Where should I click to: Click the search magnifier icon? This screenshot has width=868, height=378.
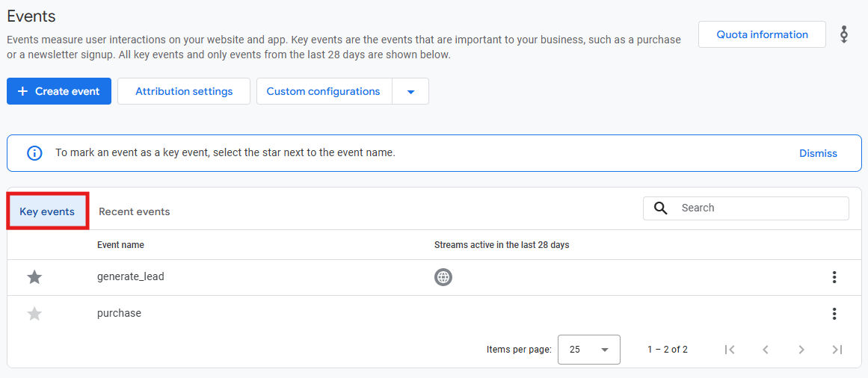pyautogui.click(x=660, y=208)
